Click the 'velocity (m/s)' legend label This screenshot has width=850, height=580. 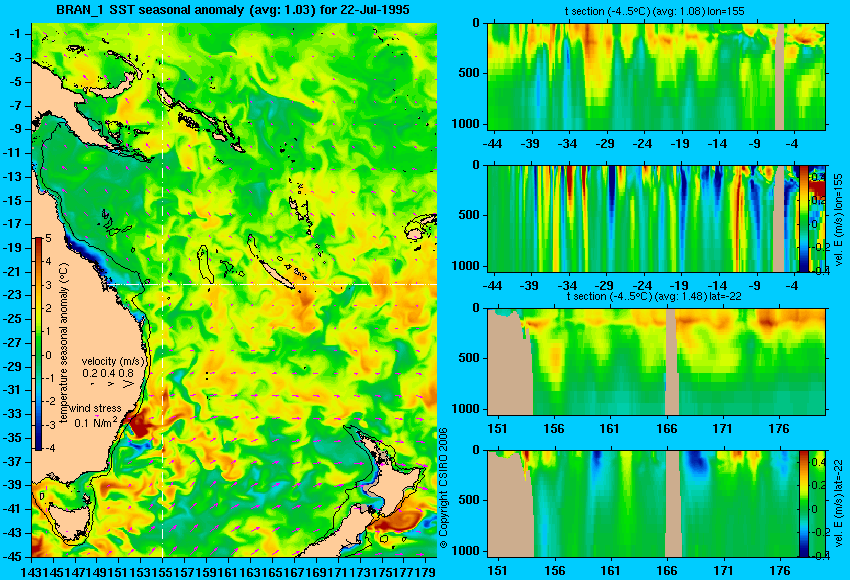(113, 361)
